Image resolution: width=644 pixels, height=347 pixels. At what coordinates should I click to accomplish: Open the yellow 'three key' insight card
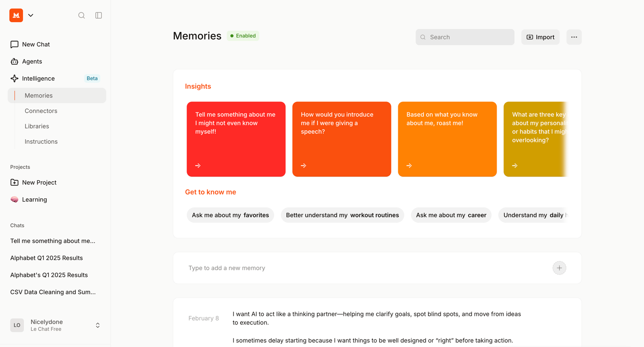tap(536, 139)
